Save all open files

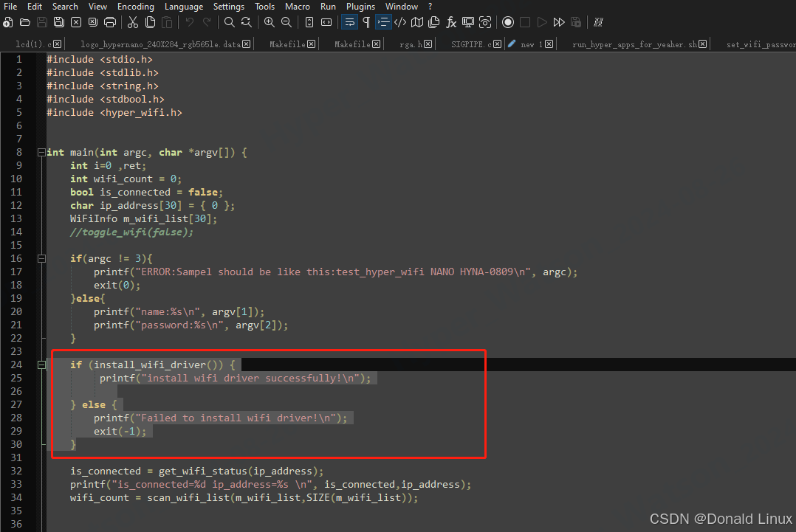pos(59,22)
